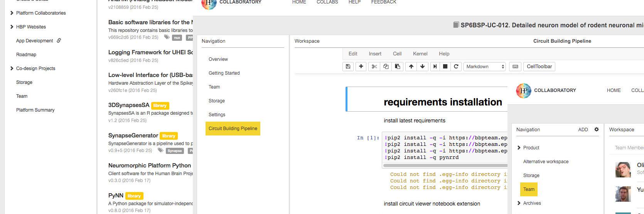Image resolution: width=644 pixels, height=214 pixels.
Task: Go to HOME in the right window
Action: point(614,90)
